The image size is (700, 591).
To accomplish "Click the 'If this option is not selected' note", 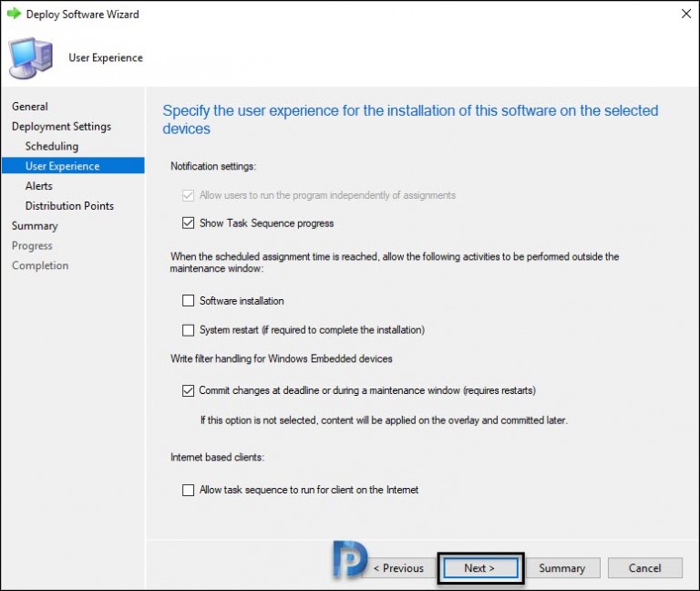I will [384, 420].
